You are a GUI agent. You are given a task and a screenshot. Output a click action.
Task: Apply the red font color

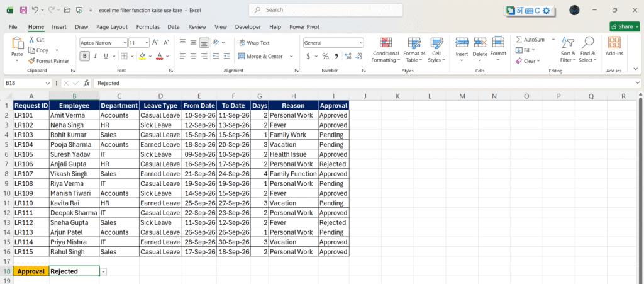pyautogui.click(x=160, y=56)
